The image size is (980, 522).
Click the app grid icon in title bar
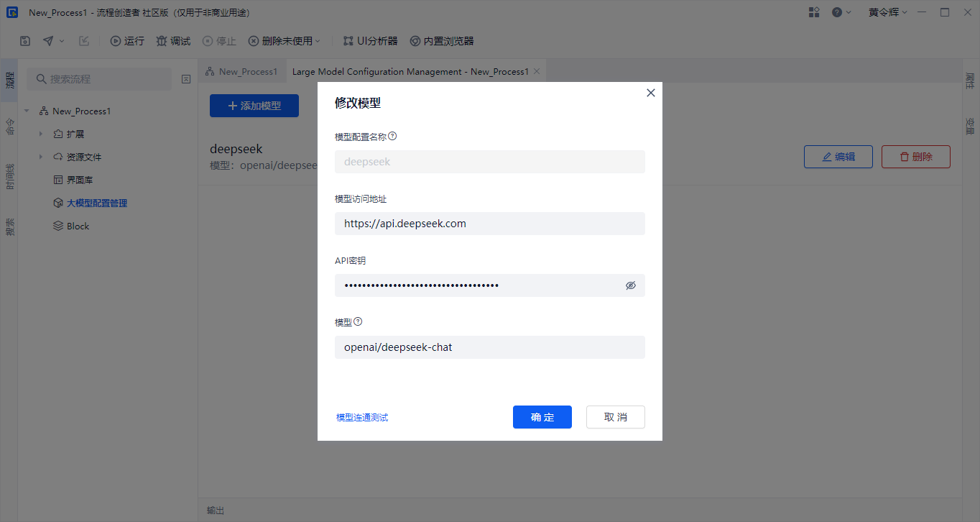click(814, 12)
